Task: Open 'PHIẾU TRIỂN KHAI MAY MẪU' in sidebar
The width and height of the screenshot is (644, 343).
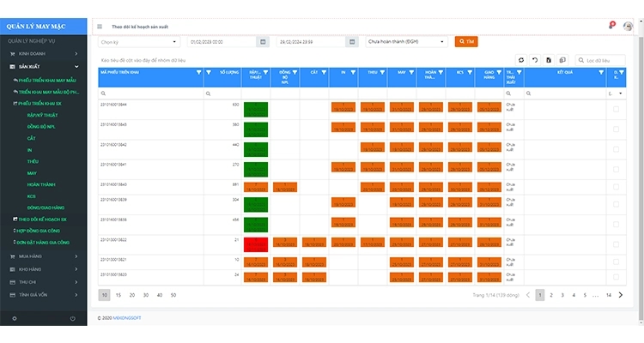Action: click(x=47, y=80)
